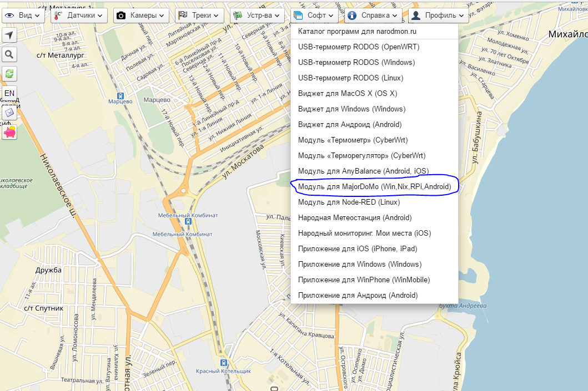This screenshot has width=588, height=391.
Task: Click the Марцево railway station marker
Action: [120, 96]
